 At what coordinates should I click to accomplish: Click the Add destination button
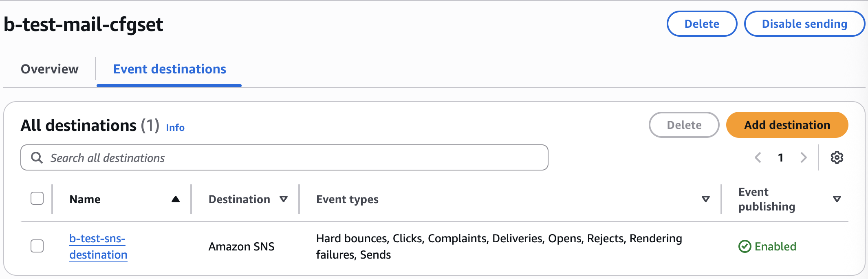pyautogui.click(x=787, y=125)
